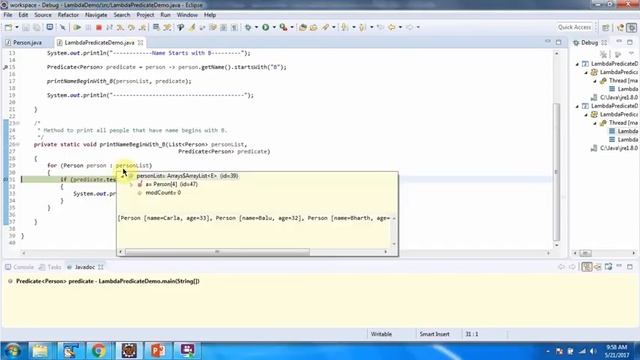Open the Navigate menu
Image resolution: width=640 pixels, height=360 pixels.
coord(96,15)
